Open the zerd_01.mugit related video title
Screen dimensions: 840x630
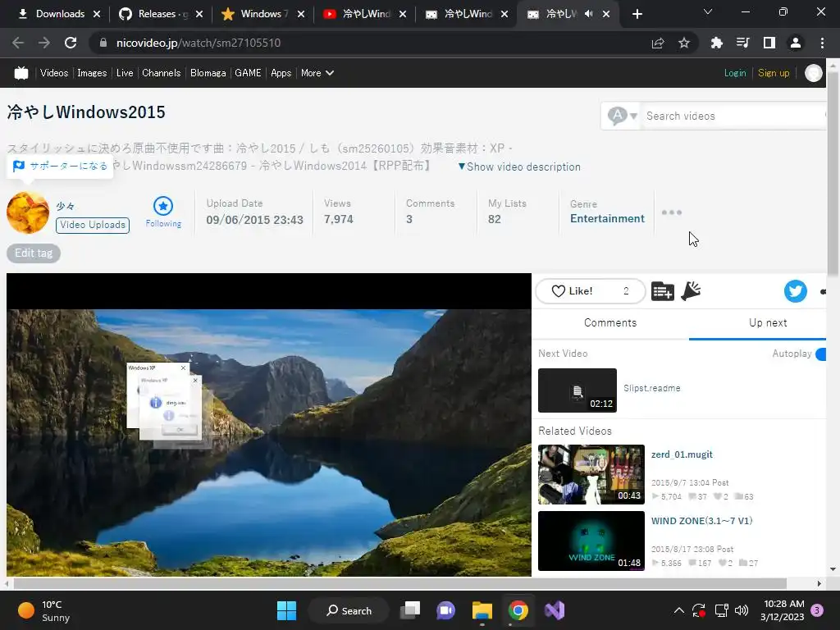[x=682, y=454]
